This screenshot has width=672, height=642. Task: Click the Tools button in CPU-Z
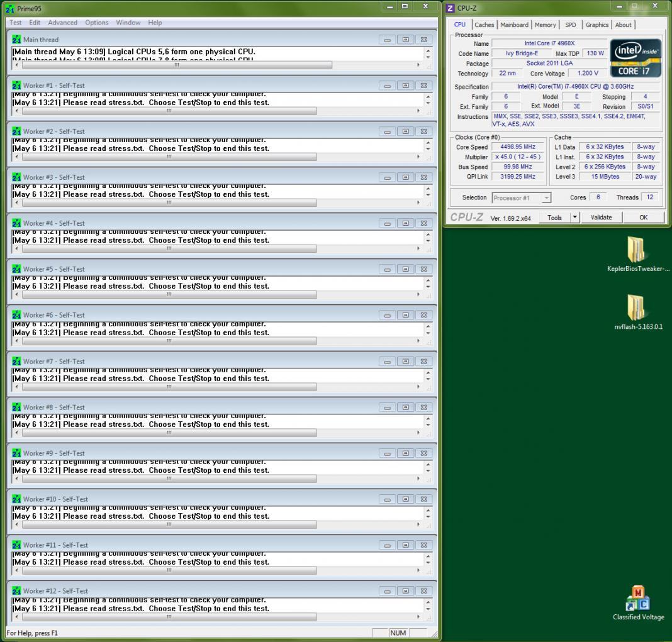click(x=554, y=218)
